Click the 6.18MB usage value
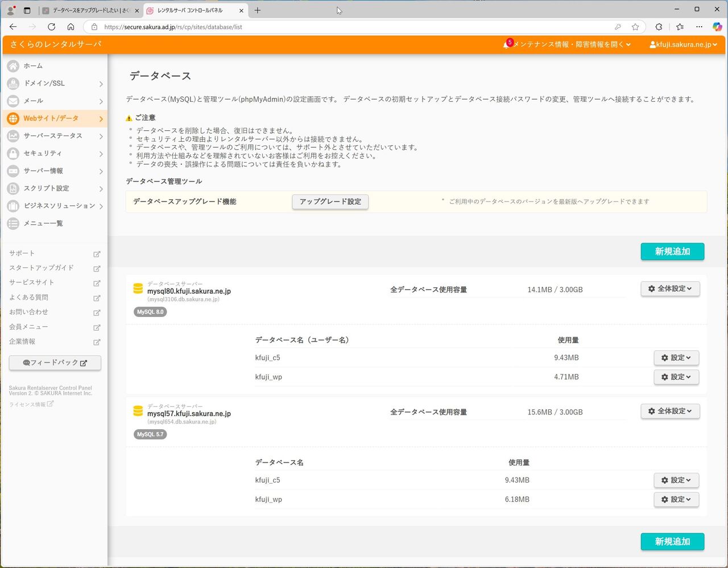The image size is (728, 568). [x=517, y=499]
